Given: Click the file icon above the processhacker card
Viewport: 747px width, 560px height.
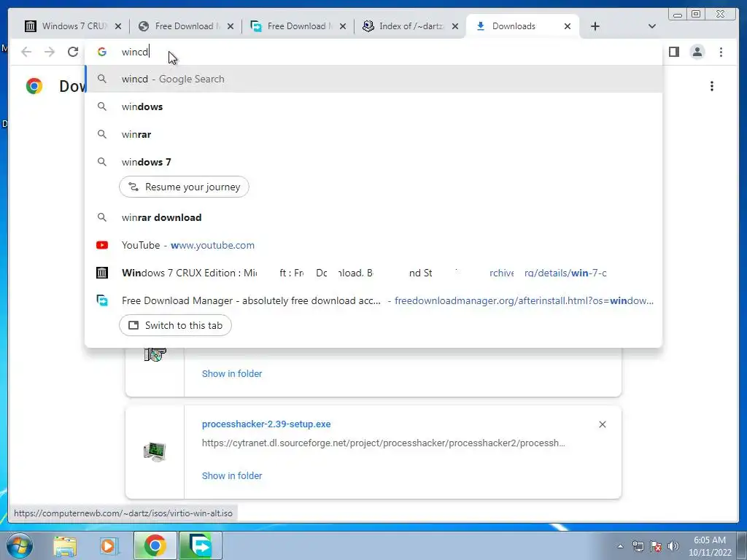Looking at the screenshot, I should 155,354.
